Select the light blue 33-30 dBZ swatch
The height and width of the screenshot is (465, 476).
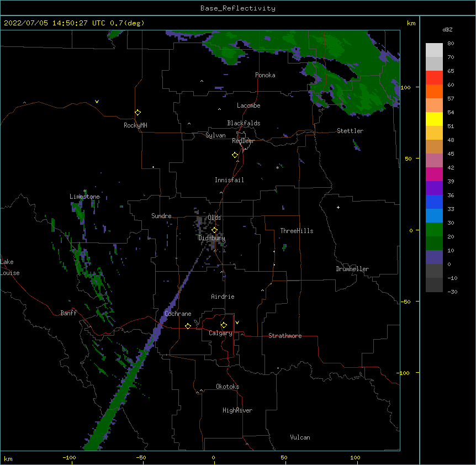[434, 216]
